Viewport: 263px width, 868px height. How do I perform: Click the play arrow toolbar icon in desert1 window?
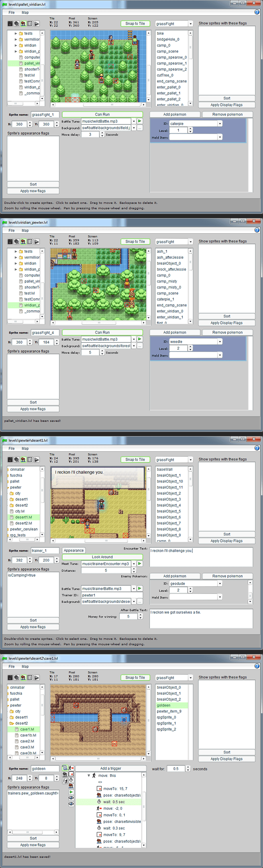click(37, 460)
